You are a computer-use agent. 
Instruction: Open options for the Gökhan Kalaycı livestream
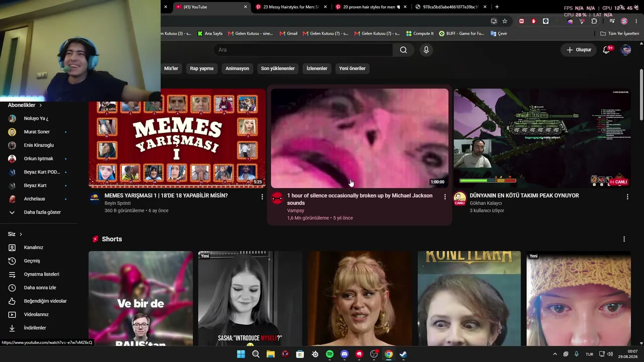pyautogui.click(x=627, y=197)
